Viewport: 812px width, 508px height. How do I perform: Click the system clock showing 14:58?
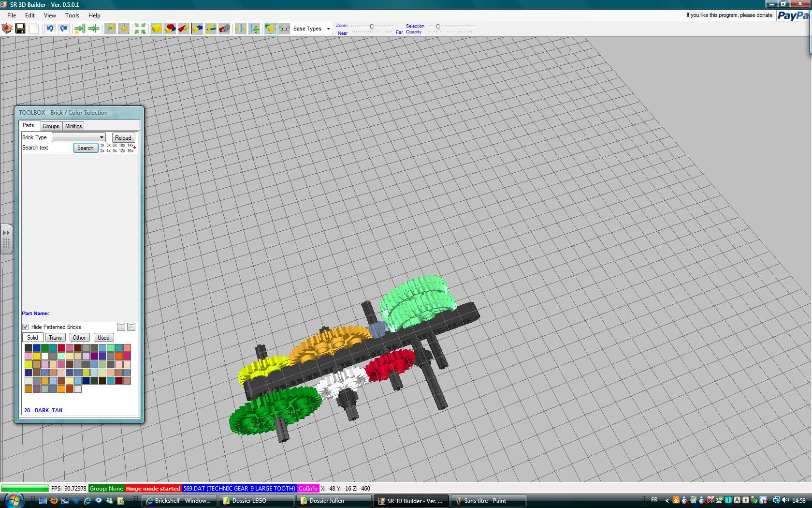(x=799, y=501)
